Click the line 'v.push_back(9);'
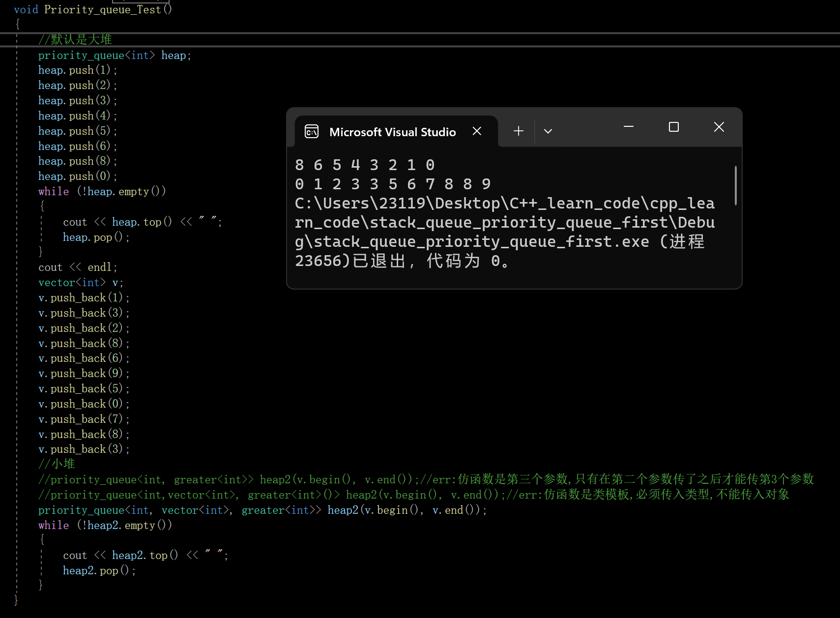The height and width of the screenshot is (618, 840). [84, 374]
